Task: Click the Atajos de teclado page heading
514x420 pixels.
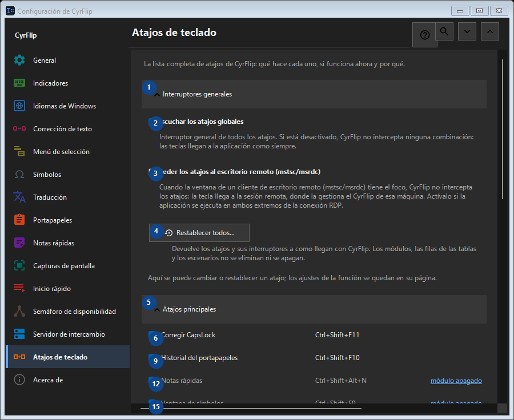Action: [174, 33]
